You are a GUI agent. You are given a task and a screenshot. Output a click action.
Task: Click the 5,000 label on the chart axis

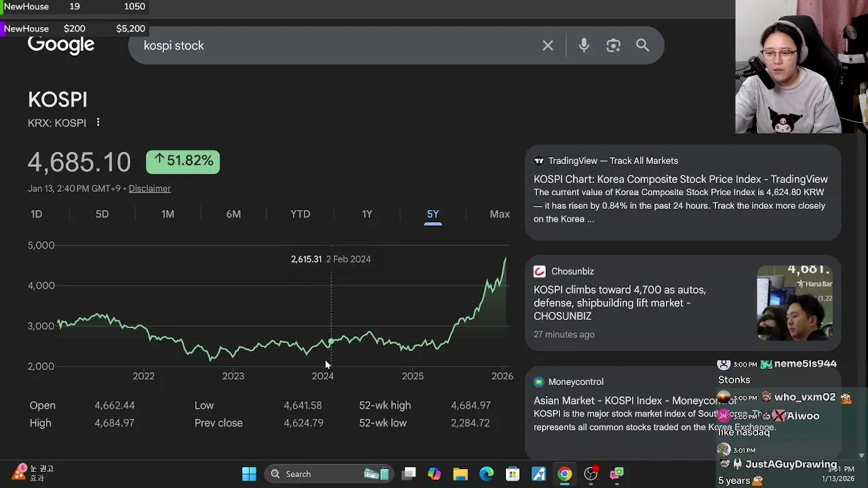coord(41,245)
